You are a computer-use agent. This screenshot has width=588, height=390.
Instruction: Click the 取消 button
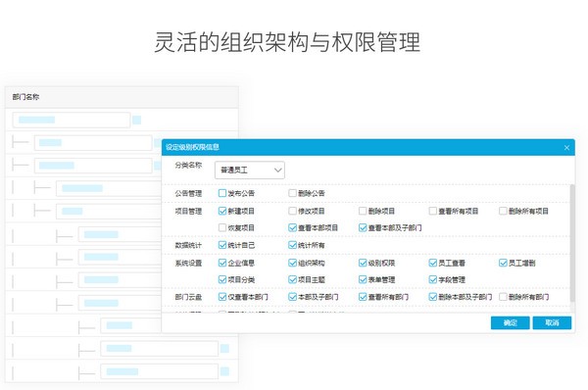(552, 322)
